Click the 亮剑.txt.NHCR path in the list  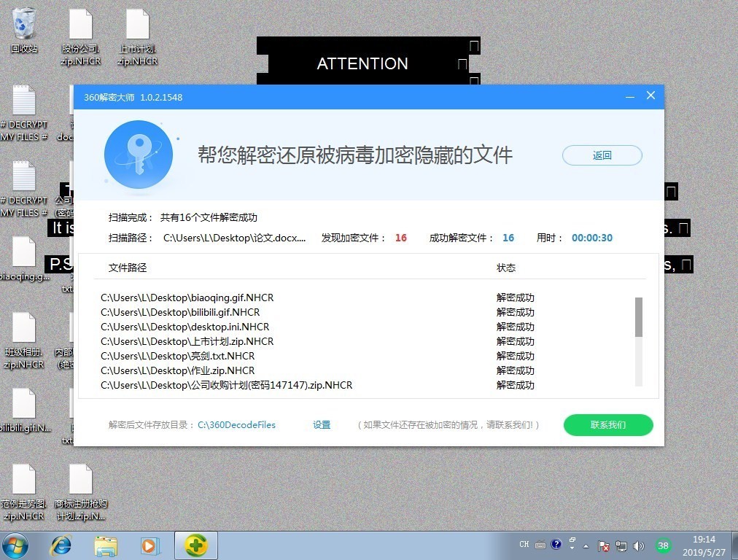tap(177, 356)
